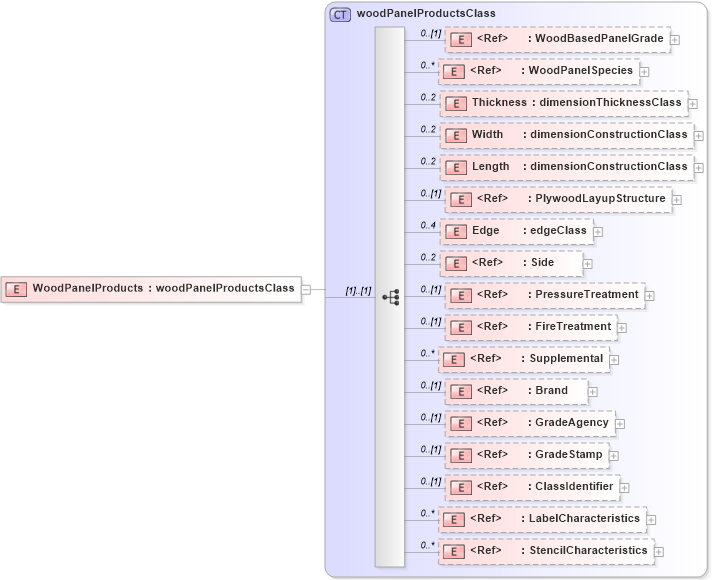Click the WoodPanelProducts element E icon
712x580 pixels.
(x=16, y=288)
